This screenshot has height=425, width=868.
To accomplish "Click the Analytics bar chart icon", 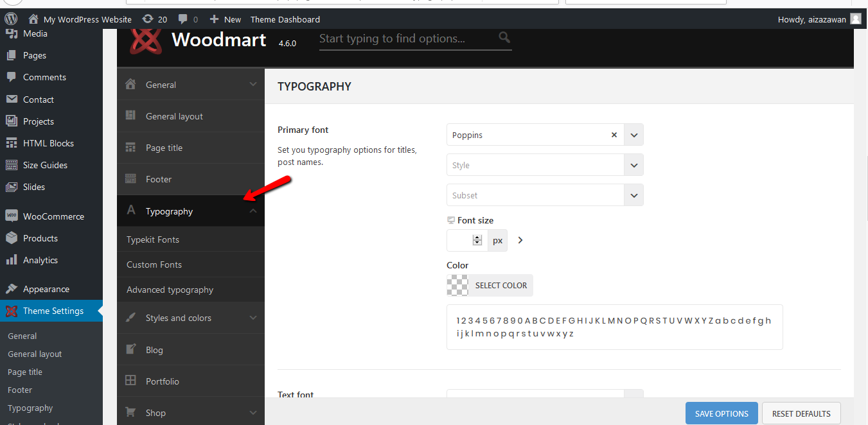I will pos(12,260).
